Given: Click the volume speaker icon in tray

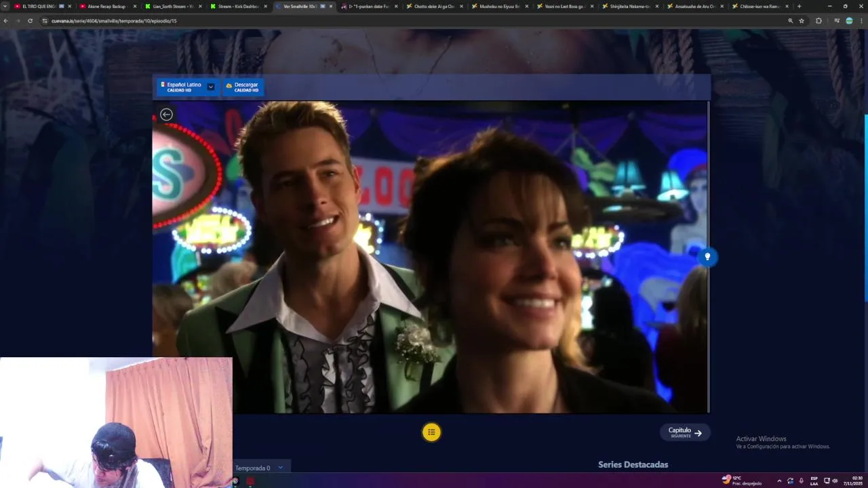Looking at the screenshot, I should [x=835, y=481].
